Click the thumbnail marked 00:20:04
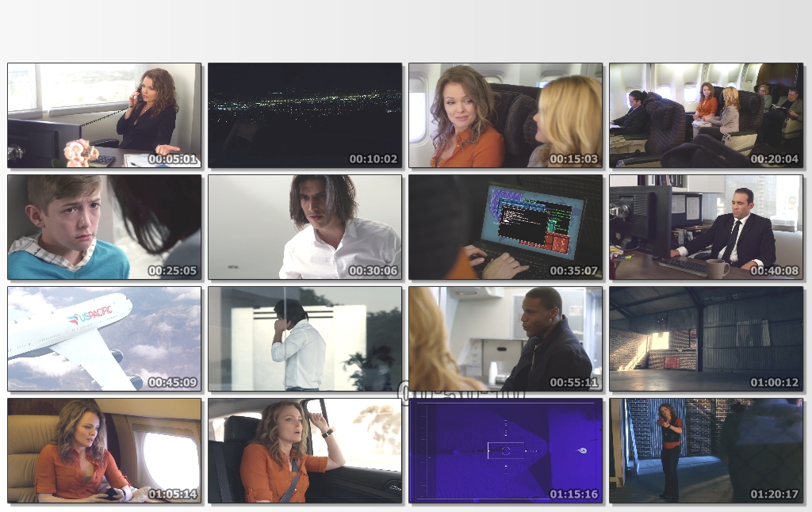The width and height of the screenshot is (812, 512). pos(707,116)
